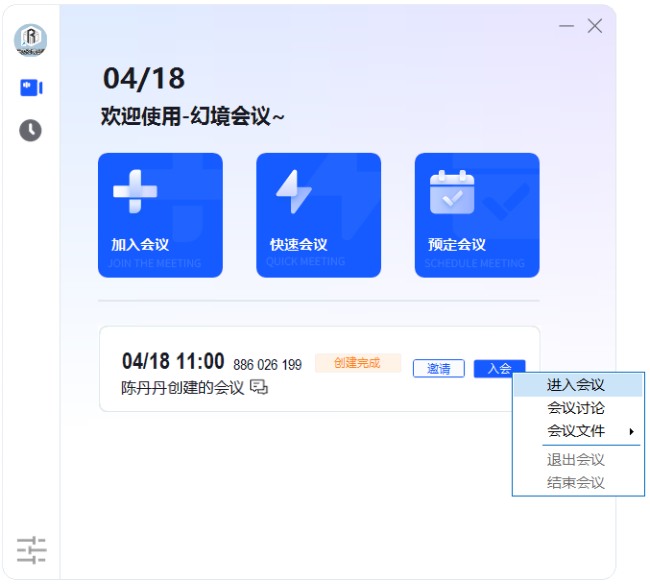The image size is (650, 584).
Task: Click the 陈丹丹创建的会议 meeting title
Action: [183, 388]
